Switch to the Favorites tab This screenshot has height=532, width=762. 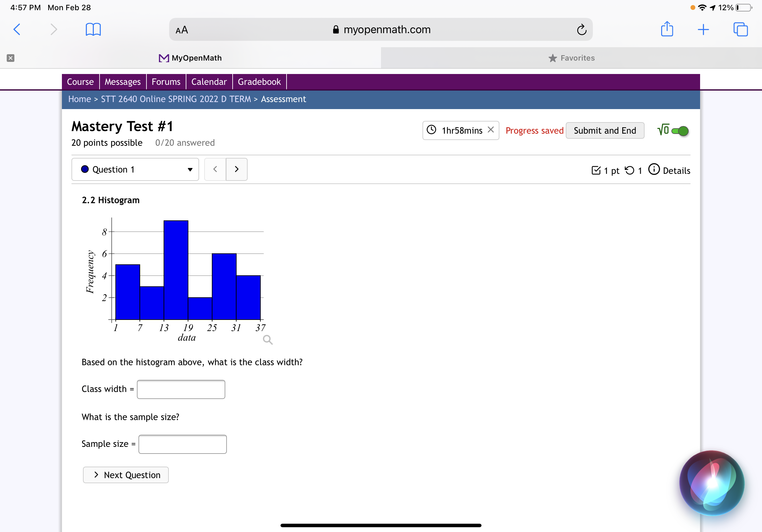tap(571, 58)
